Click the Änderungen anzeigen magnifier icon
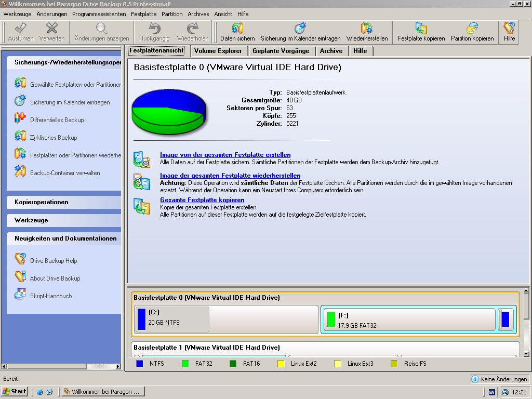The height and width of the screenshot is (399, 532). click(101, 28)
